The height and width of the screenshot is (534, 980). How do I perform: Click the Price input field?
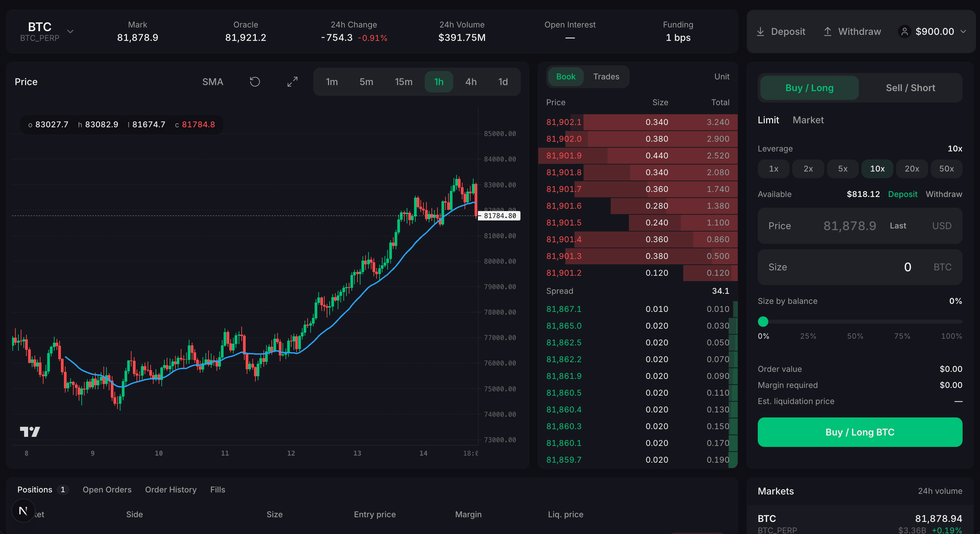coord(860,225)
